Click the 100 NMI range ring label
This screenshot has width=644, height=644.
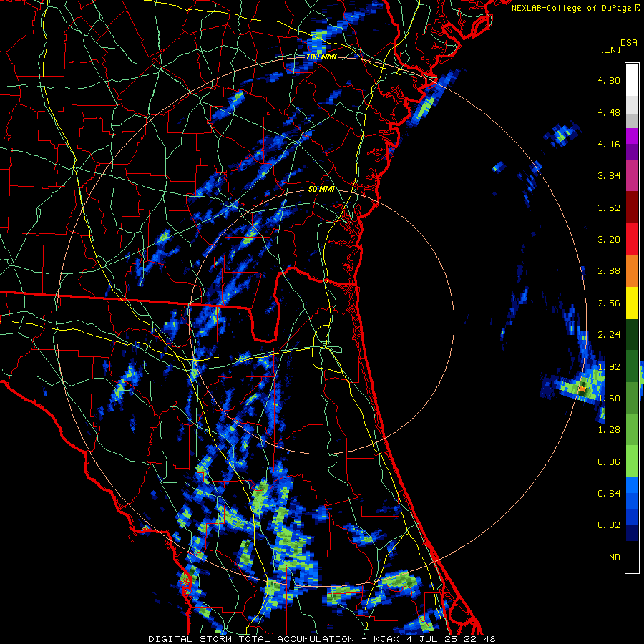click(321, 57)
